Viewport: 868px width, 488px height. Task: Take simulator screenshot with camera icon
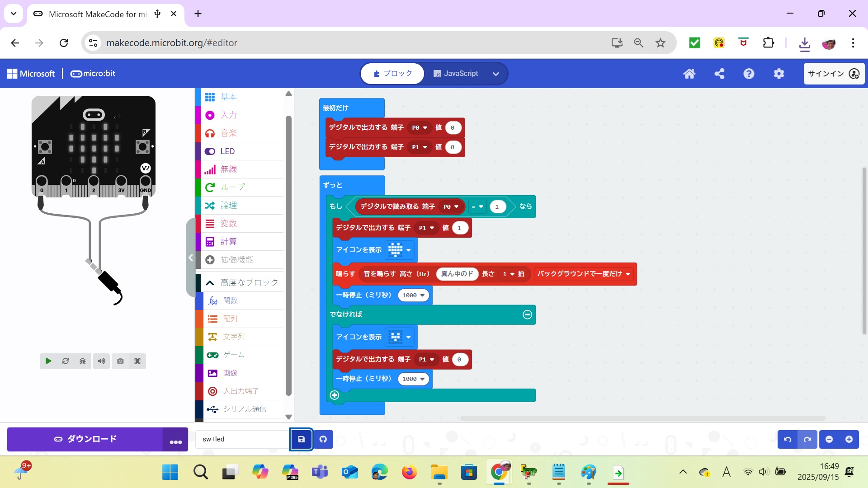(120, 361)
